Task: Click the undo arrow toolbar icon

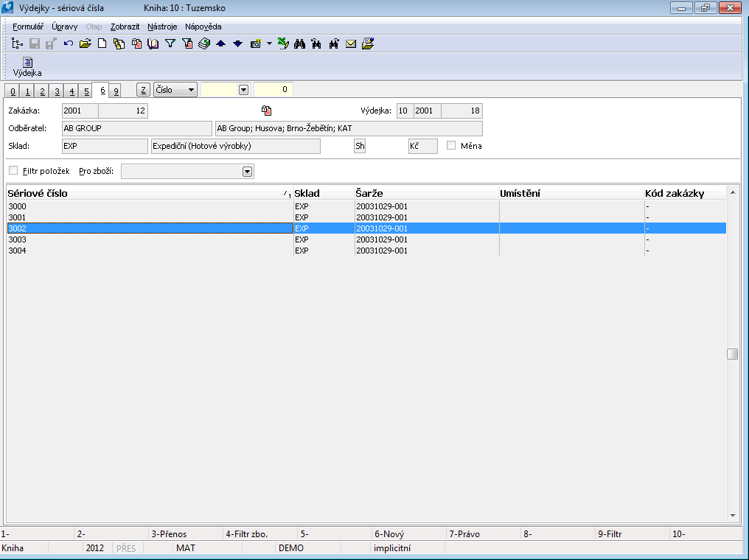Action: point(69,43)
